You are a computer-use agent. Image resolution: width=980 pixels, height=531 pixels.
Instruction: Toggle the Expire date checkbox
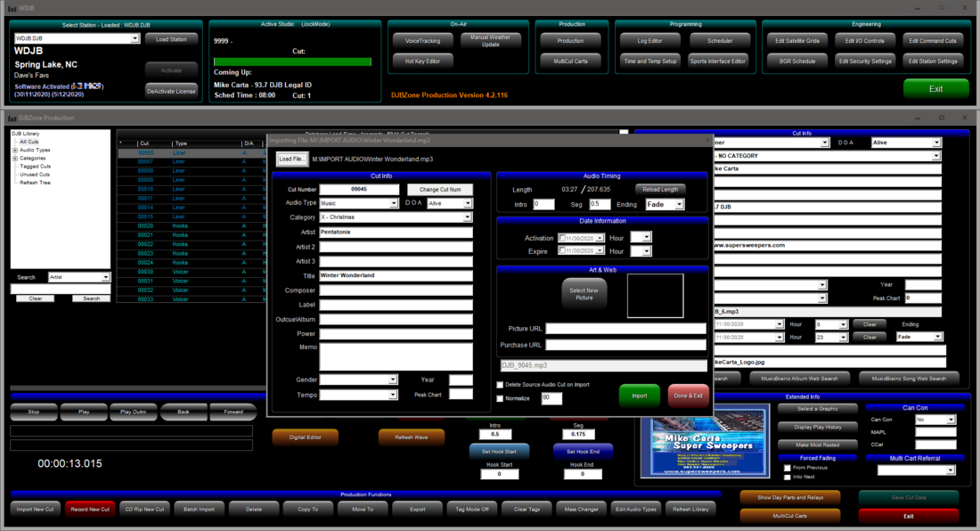pyautogui.click(x=562, y=250)
